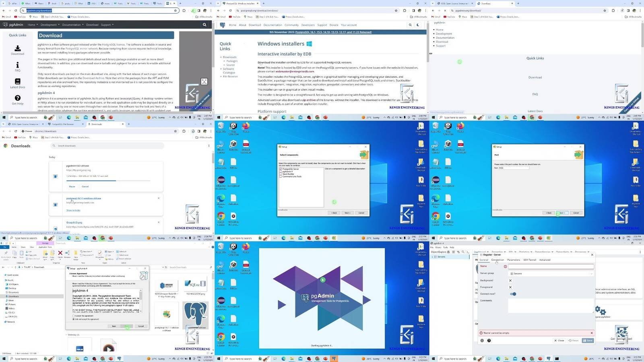Open the three-dot menu on Chrome Downloads page
Screen dimensions: 644x362
click(x=208, y=146)
